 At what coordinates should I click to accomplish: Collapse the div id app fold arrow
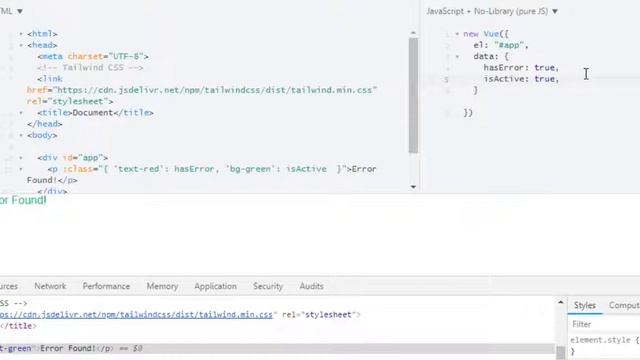point(21,158)
